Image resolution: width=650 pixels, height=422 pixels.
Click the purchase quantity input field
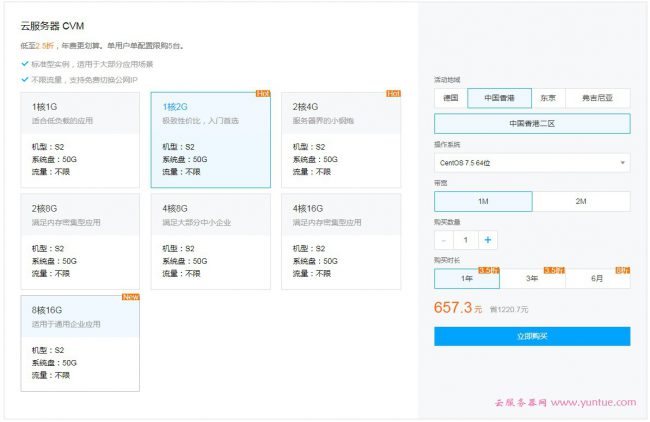[465, 240]
